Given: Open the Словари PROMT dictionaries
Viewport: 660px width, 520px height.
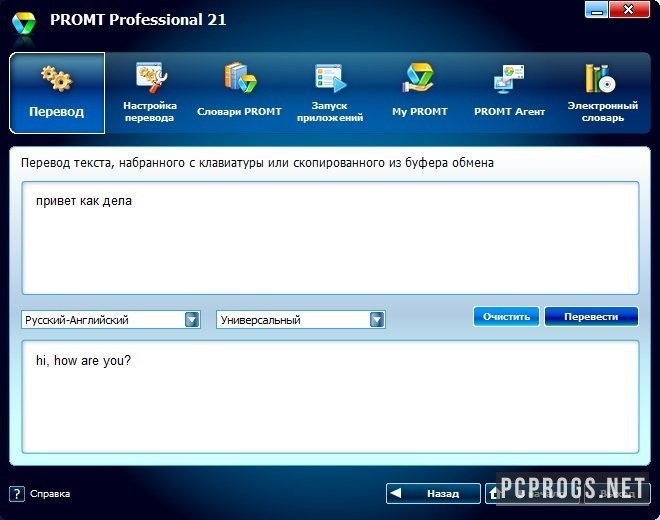Looking at the screenshot, I should click(x=239, y=93).
